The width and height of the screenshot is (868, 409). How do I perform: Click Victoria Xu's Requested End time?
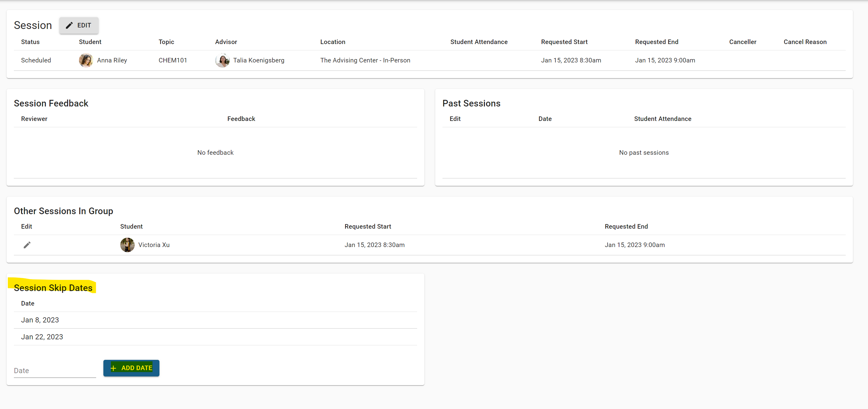(635, 245)
